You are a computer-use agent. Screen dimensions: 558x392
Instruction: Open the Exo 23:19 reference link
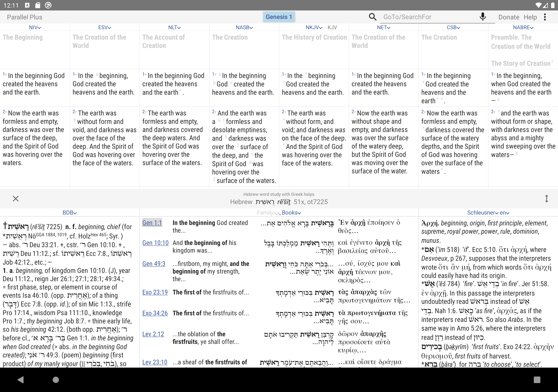click(x=155, y=292)
